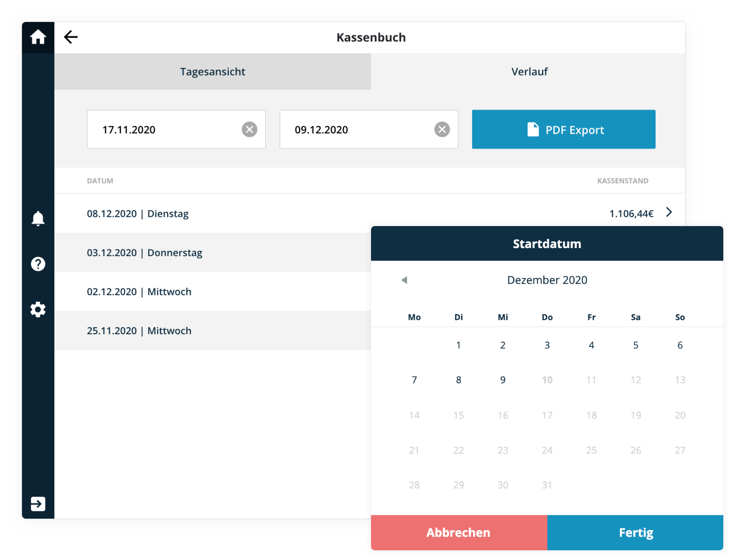
Task: Clear the 09.12.2020 end date field
Action: click(442, 129)
